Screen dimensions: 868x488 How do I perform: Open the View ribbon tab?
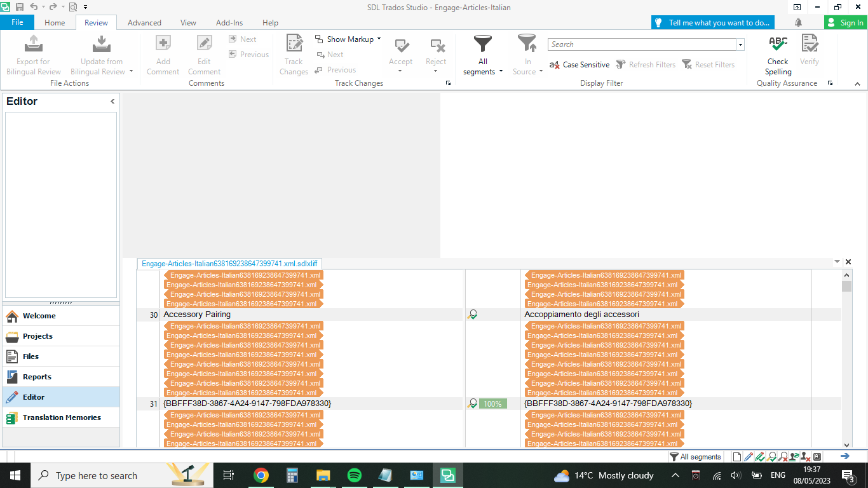coord(188,22)
